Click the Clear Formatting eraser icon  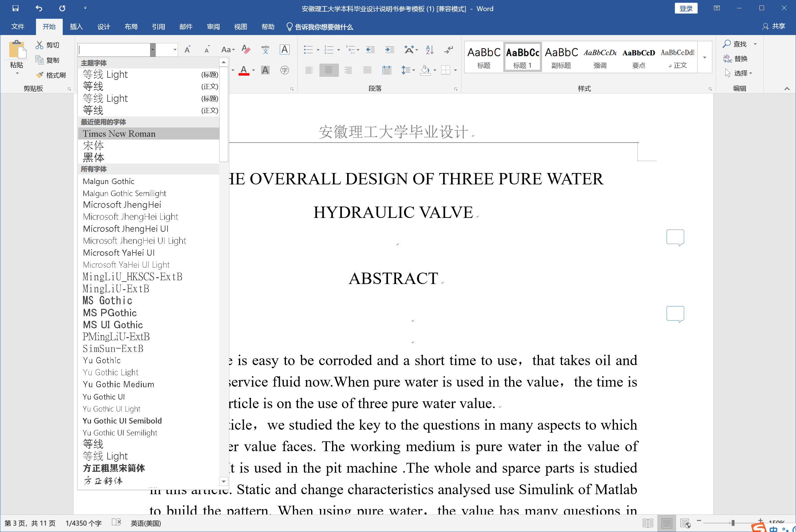point(246,49)
